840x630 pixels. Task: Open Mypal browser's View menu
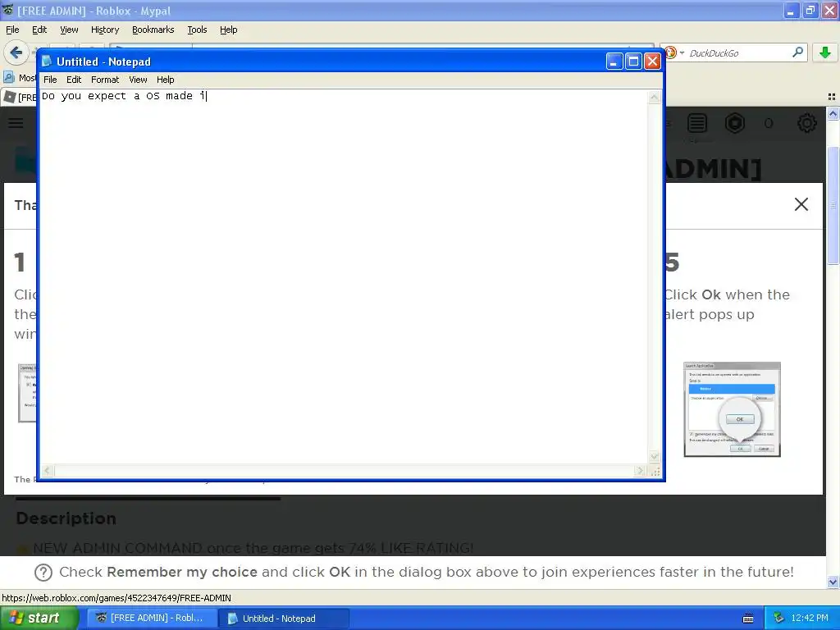click(69, 30)
